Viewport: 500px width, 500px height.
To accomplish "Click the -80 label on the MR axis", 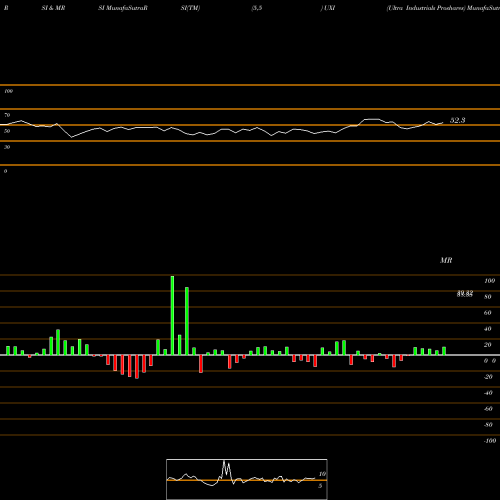I will (x=488, y=425).
